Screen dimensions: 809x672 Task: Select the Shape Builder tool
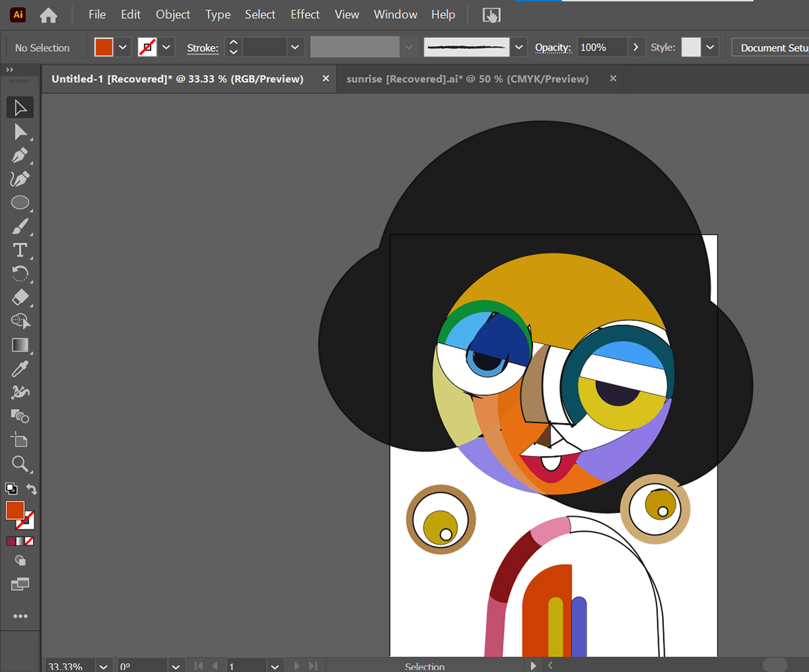click(20, 321)
